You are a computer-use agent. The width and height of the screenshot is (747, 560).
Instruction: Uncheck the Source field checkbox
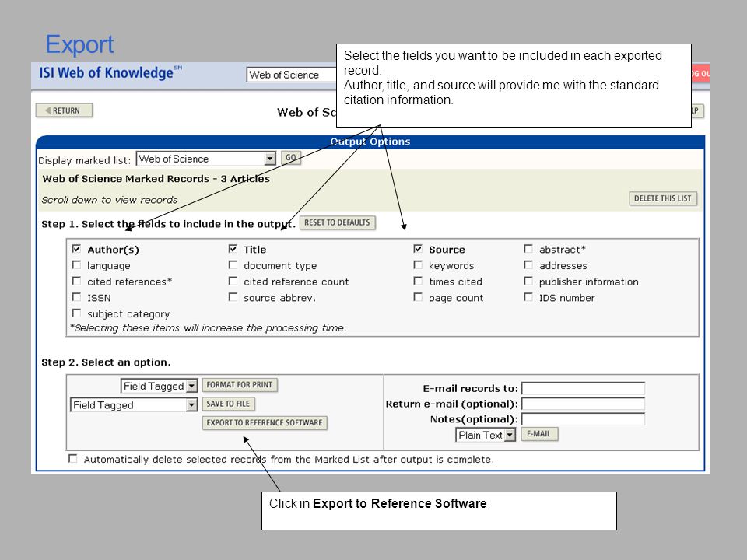418,249
